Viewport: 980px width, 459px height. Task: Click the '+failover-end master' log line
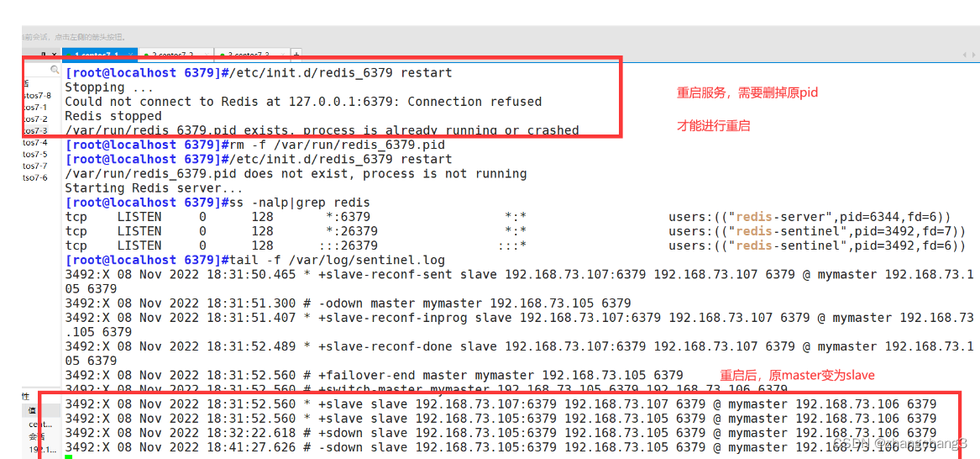[374, 375]
